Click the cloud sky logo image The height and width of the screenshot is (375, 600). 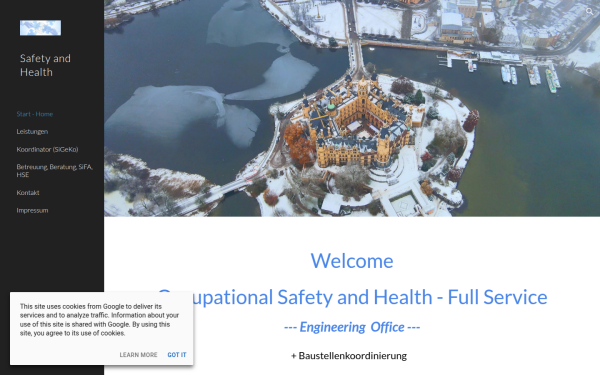[x=40, y=28]
